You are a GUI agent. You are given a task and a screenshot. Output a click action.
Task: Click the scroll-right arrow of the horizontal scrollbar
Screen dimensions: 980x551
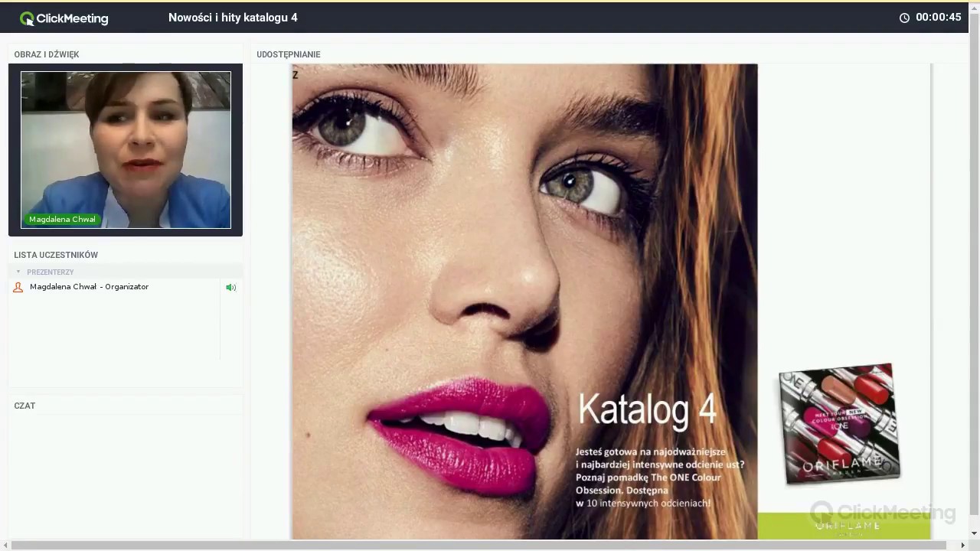(964, 545)
